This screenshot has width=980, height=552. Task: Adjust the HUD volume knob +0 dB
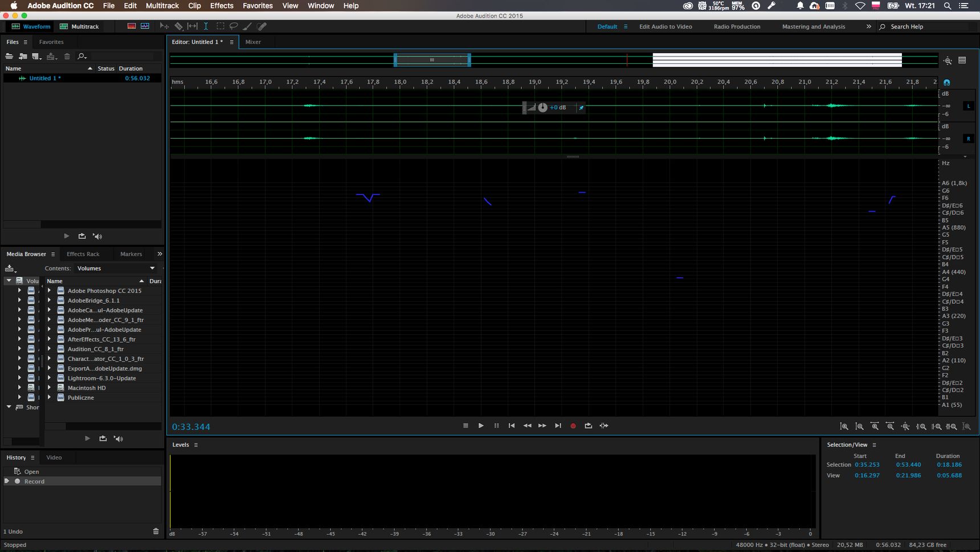tap(542, 107)
